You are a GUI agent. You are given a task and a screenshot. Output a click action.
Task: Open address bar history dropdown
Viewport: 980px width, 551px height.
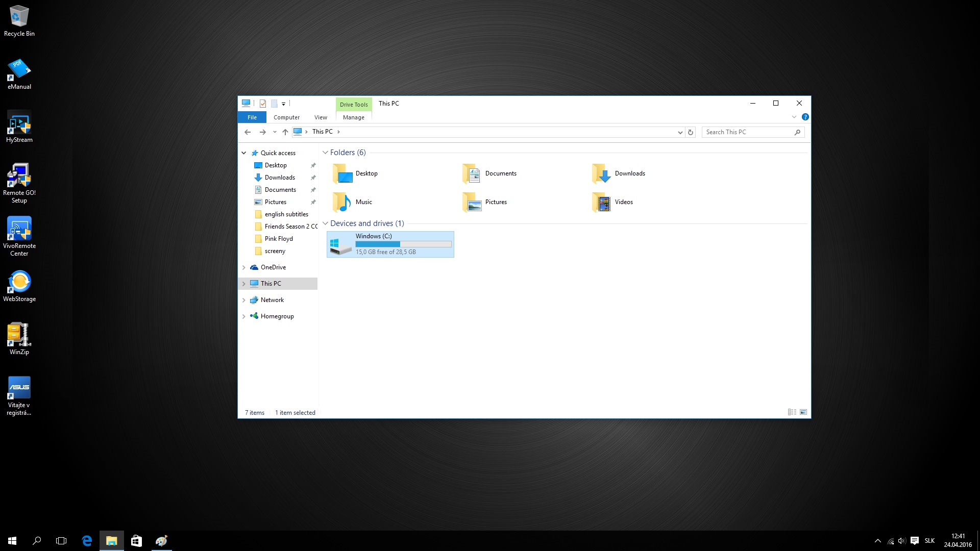pyautogui.click(x=680, y=132)
